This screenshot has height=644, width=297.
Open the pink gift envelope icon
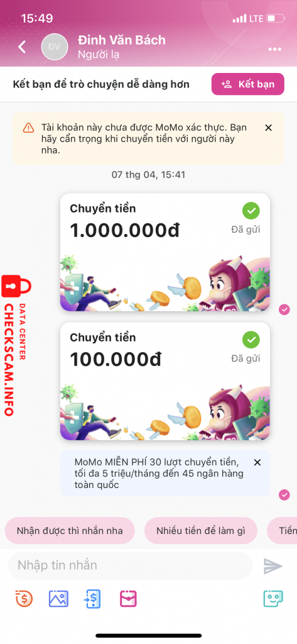tap(128, 599)
